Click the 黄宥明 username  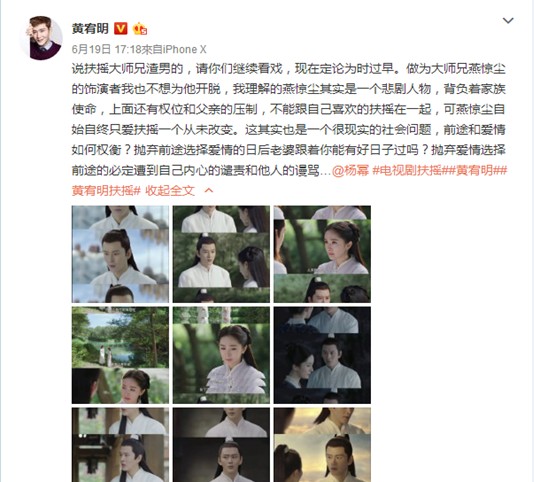(90, 28)
